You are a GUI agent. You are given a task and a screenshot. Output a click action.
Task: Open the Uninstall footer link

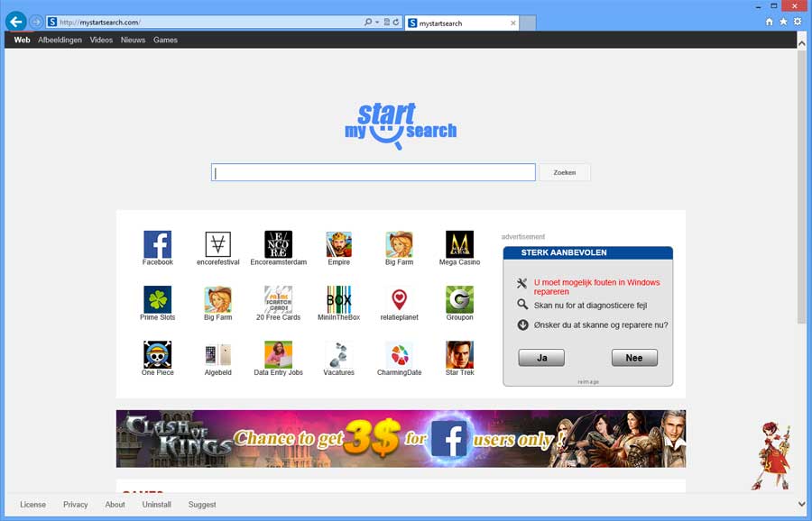click(156, 505)
